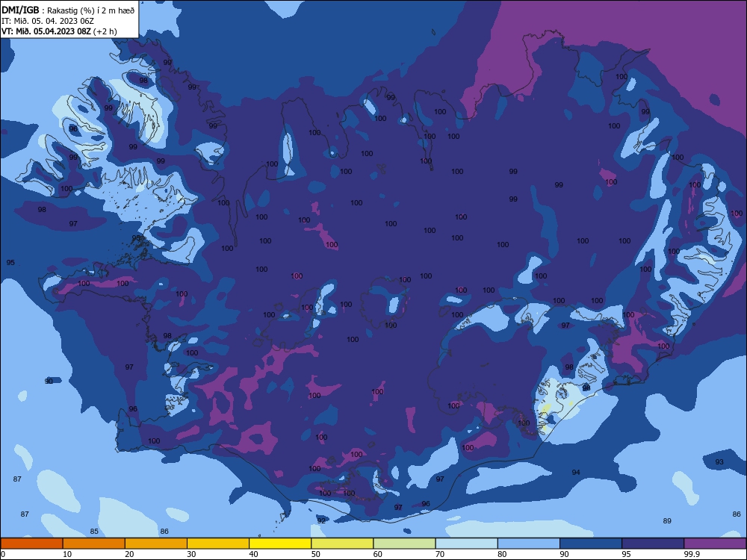Click the sky blue 80–90 legend swatch
The image size is (747, 560).
529,544
